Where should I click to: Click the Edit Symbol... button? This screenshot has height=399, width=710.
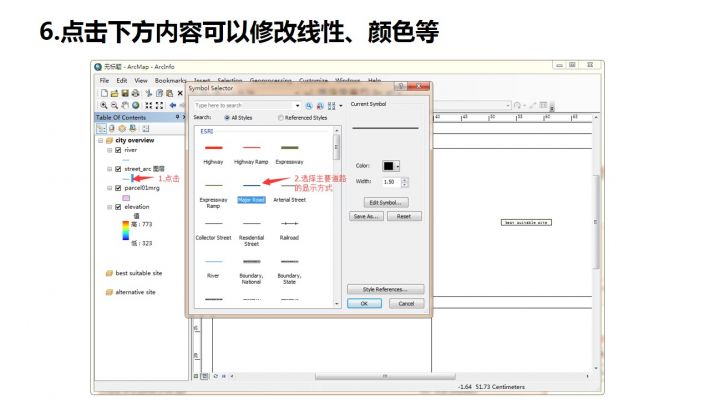386,202
